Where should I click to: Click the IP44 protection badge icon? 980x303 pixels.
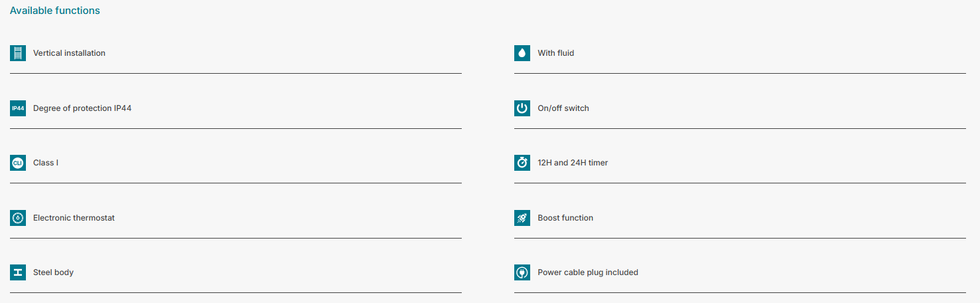tap(18, 108)
